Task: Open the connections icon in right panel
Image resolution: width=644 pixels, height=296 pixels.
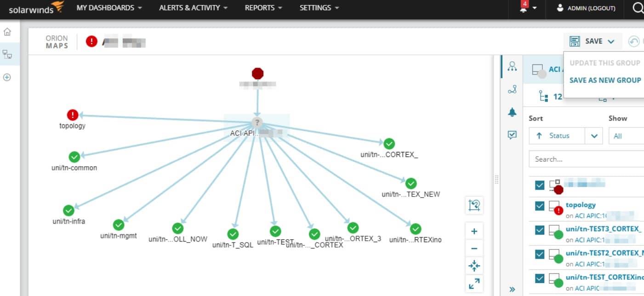Action: tap(512, 90)
